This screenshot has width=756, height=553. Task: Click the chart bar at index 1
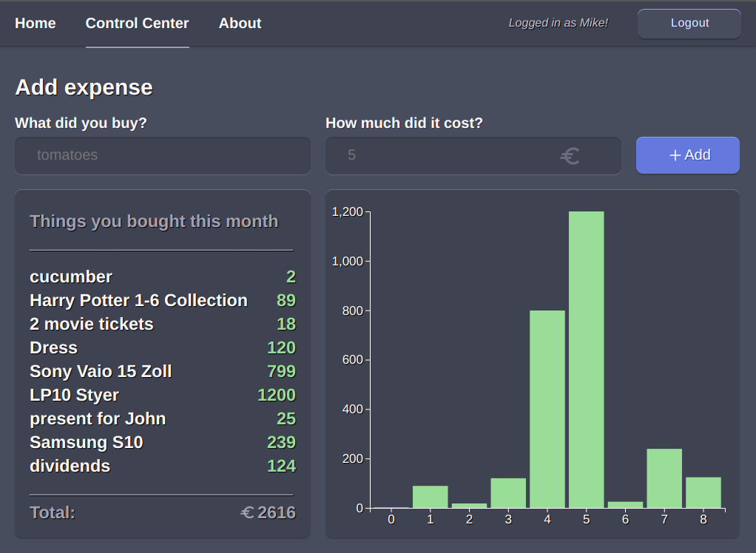click(430, 497)
